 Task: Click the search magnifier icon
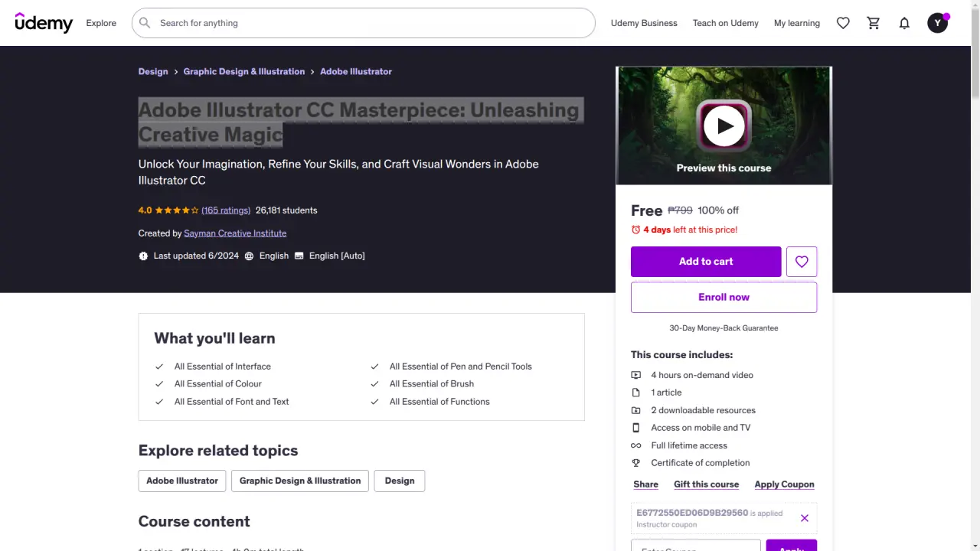(145, 23)
